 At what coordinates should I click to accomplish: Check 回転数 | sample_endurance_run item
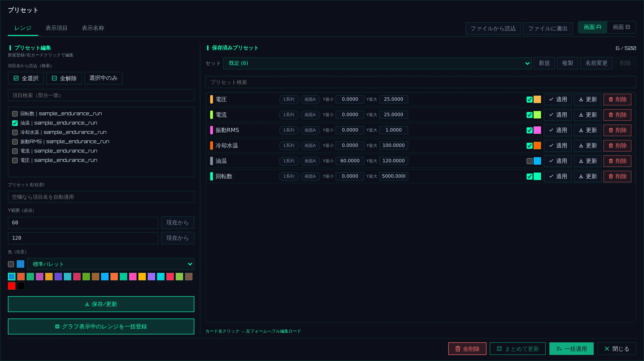pos(15,114)
